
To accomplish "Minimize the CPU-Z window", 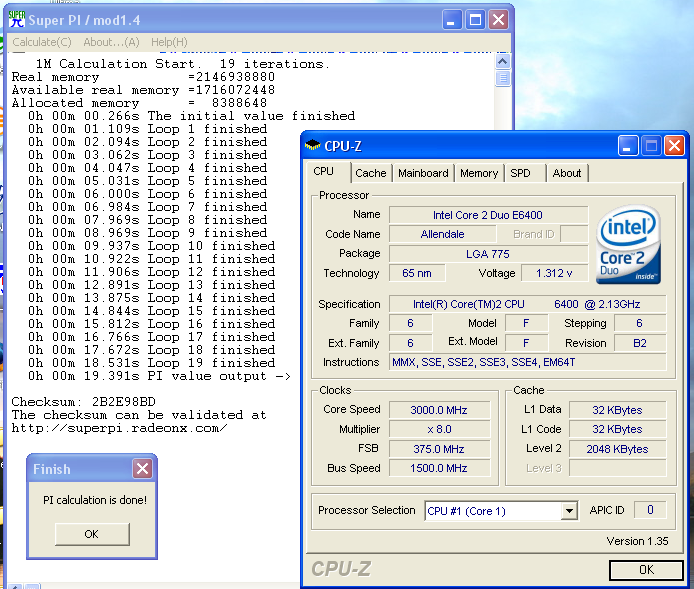I will (x=627, y=146).
